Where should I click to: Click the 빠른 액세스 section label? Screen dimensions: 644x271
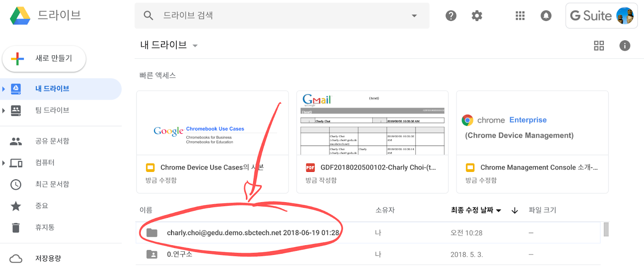coord(158,75)
